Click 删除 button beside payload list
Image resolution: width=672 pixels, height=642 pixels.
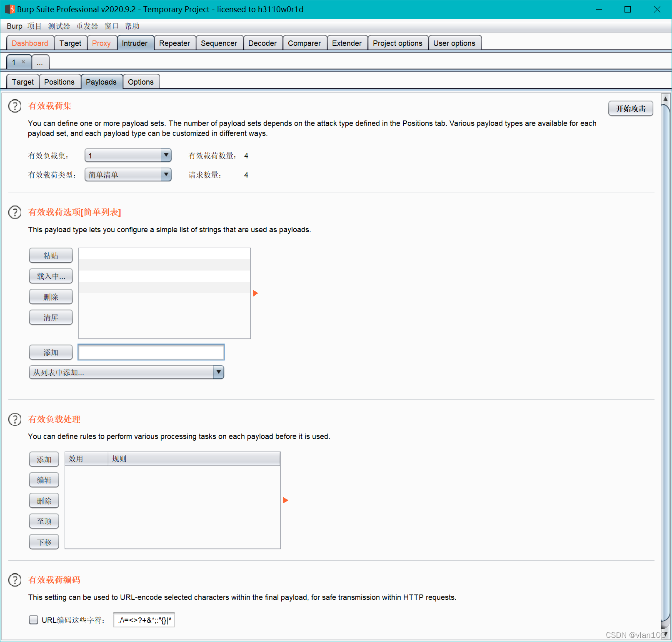click(x=51, y=297)
